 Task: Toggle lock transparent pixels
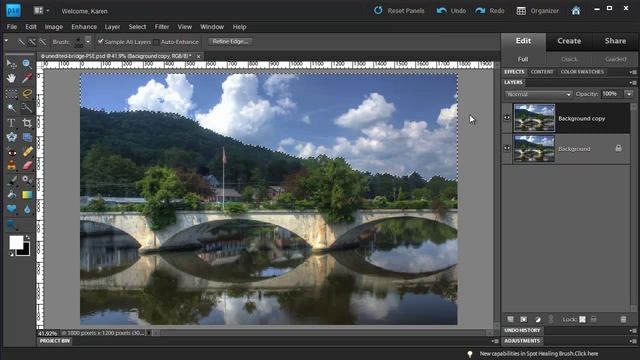[x=582, y=319]
